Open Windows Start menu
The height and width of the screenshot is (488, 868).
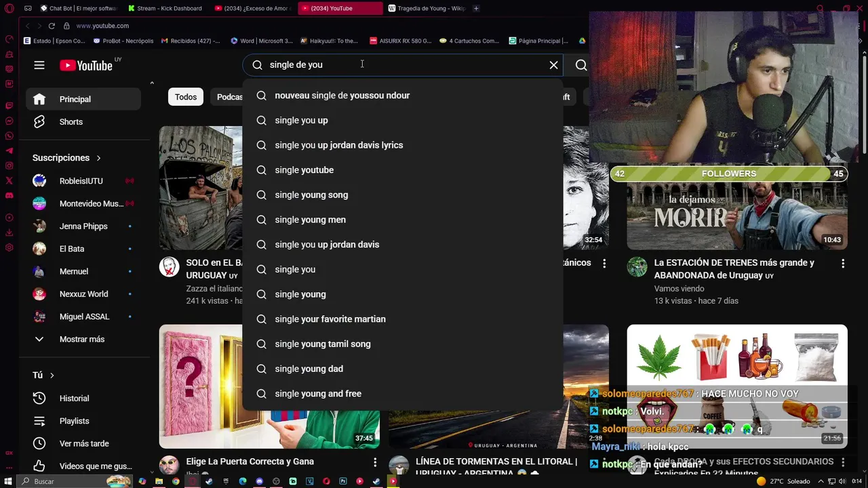coord(8,481)
